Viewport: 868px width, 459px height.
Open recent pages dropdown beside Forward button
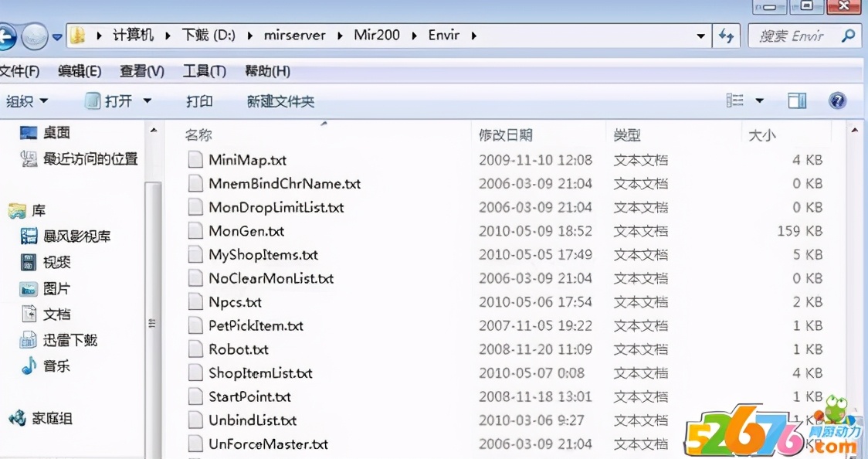pos(57,37)
